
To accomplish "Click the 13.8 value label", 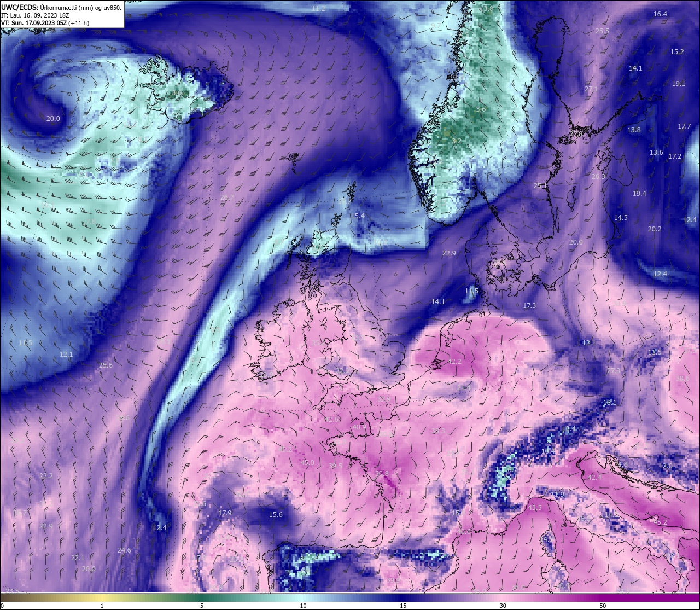I will (634, 130).
